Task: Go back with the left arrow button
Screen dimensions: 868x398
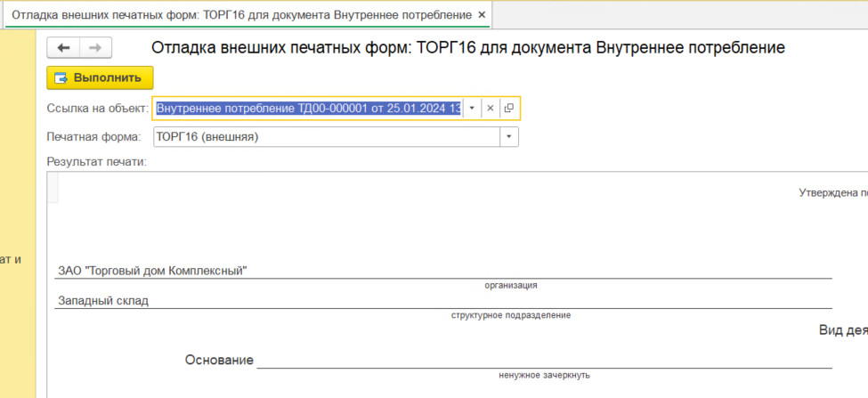Action: click(64, 47)
